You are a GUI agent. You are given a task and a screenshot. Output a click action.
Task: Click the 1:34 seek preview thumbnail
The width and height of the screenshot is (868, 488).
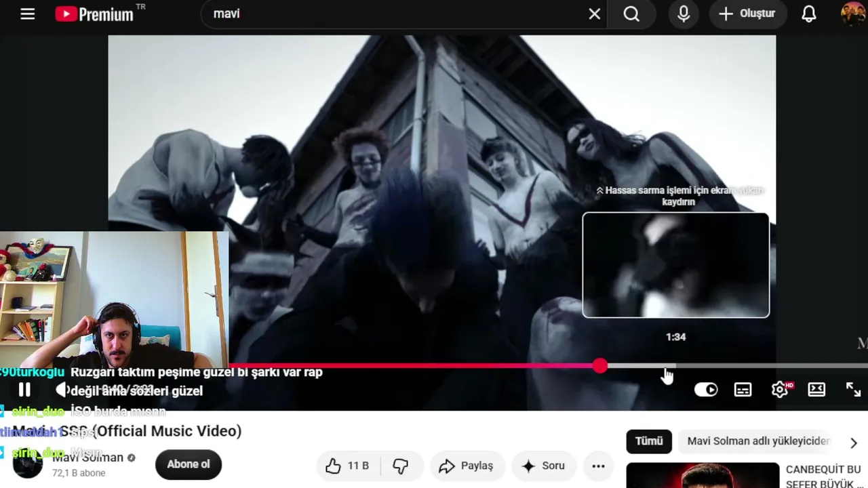[676, 265]
